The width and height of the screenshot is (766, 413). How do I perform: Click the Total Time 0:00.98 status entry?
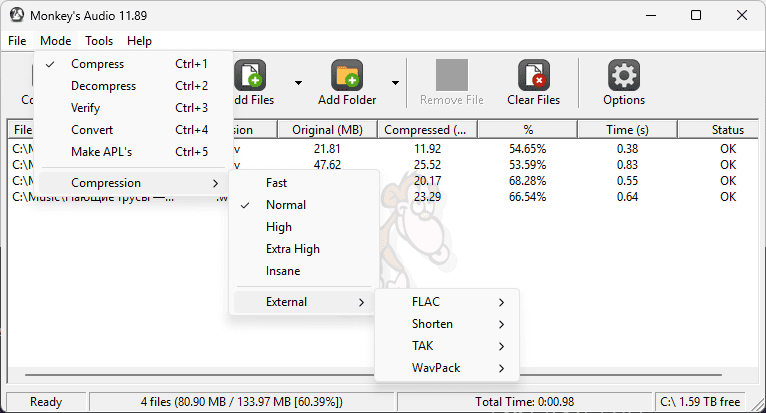pos(525,402)
